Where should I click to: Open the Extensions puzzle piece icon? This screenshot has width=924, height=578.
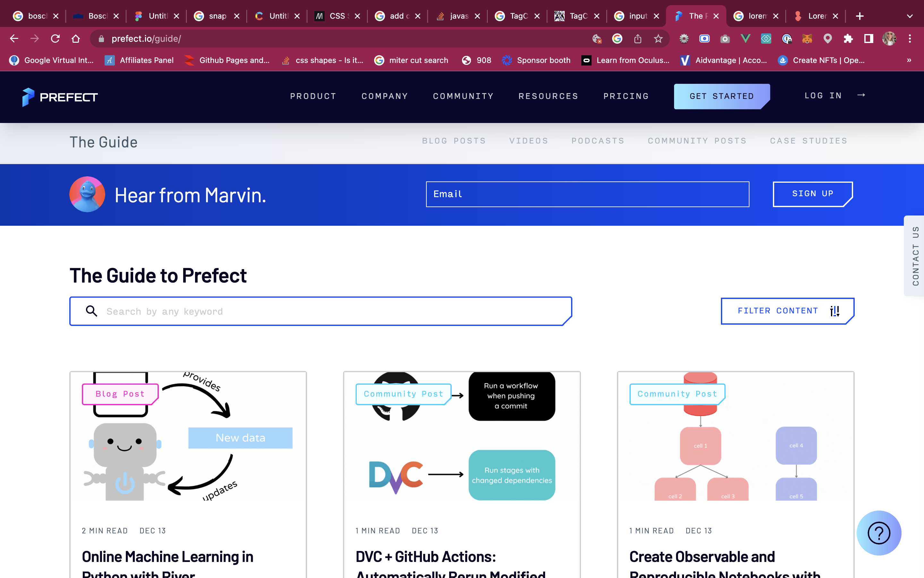pyautogui.click(x=848, y=39)
